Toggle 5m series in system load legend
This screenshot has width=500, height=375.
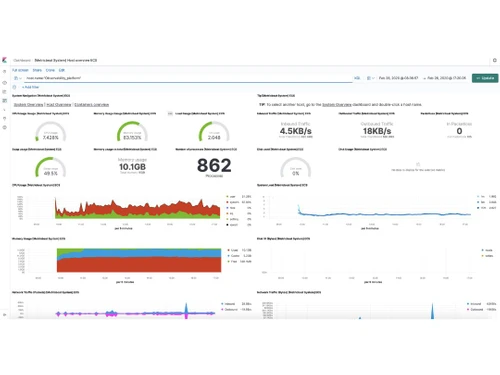click(x=483, y=202)
